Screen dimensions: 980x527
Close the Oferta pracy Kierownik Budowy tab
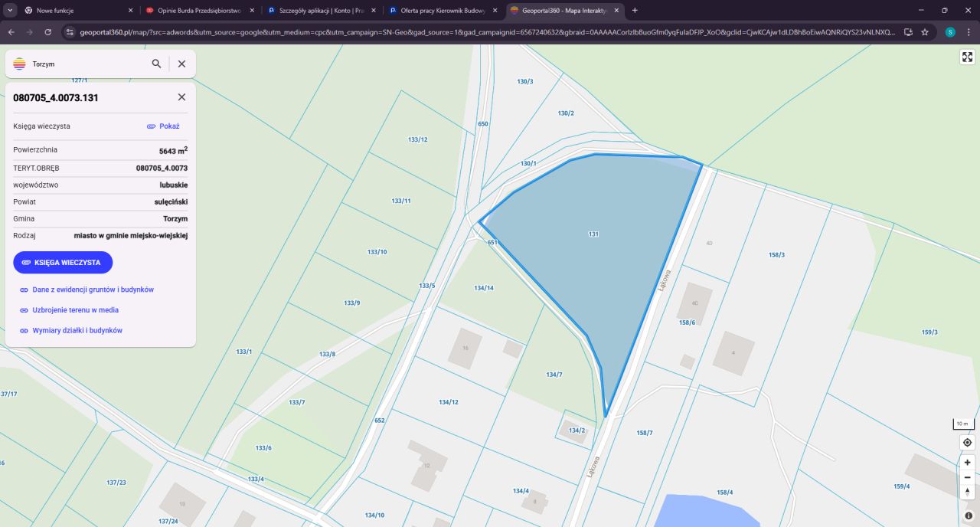click(495, 11)
